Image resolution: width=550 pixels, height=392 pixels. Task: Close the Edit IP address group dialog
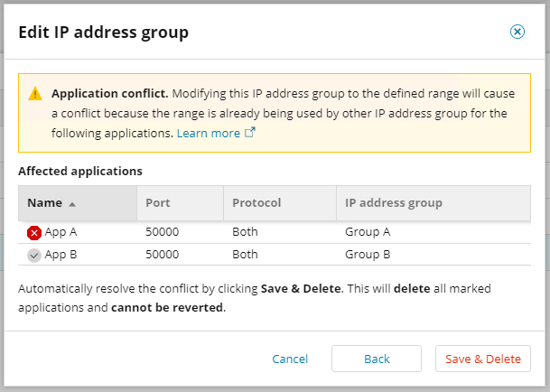pyautogui.click(x=517, y=32)
